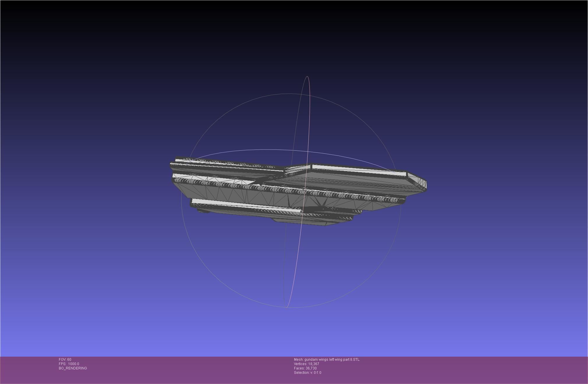Click the FPS: 1000.0 readout
Screen dimensions: 588x384
click(x=69, y=364)
